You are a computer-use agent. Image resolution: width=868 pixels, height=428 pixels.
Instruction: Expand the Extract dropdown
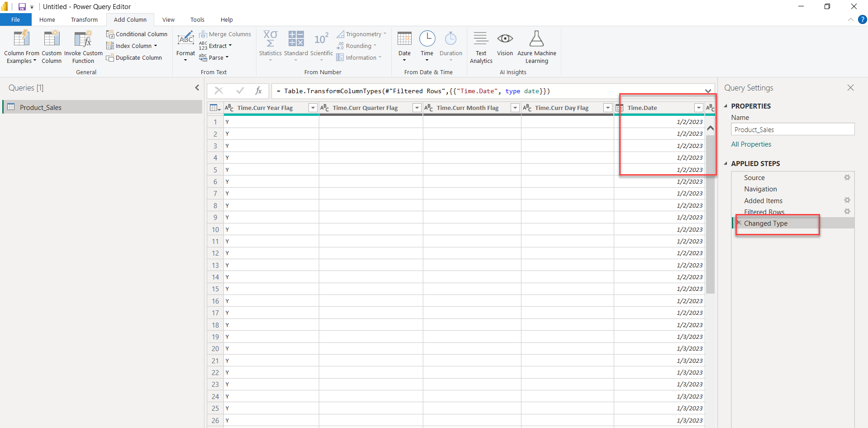click(230, 46)
